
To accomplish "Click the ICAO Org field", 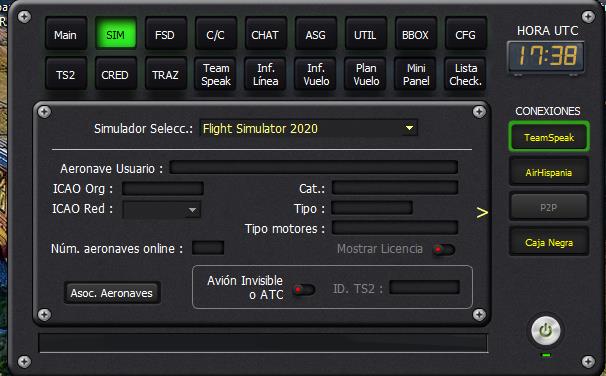I will click(163, 189).
